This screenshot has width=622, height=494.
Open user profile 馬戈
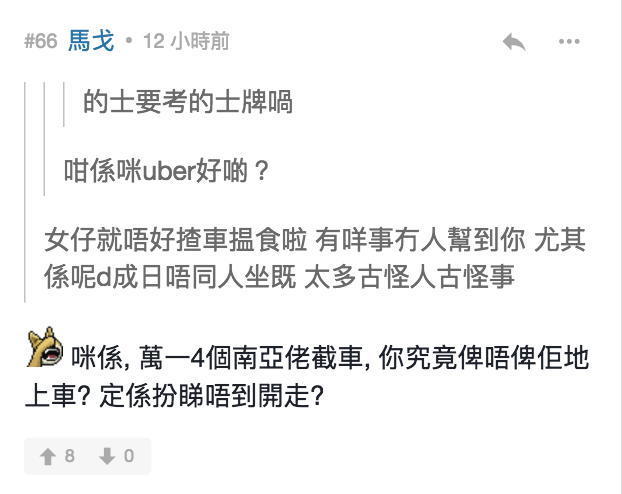tap(91, 41)
